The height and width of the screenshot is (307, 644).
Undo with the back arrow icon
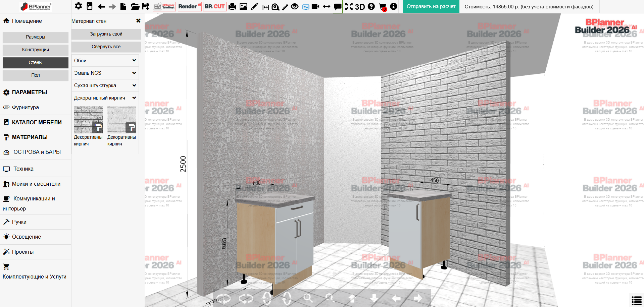[101, 6]
